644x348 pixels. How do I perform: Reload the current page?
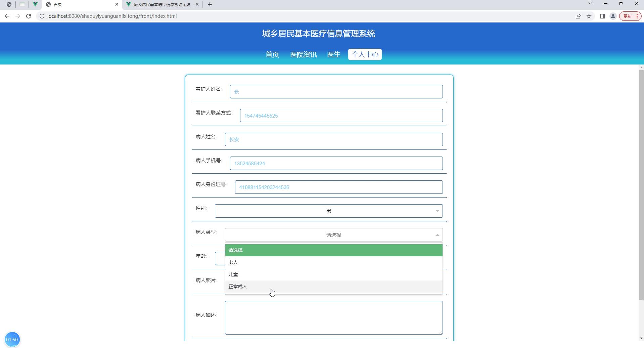tap(29, 16)
